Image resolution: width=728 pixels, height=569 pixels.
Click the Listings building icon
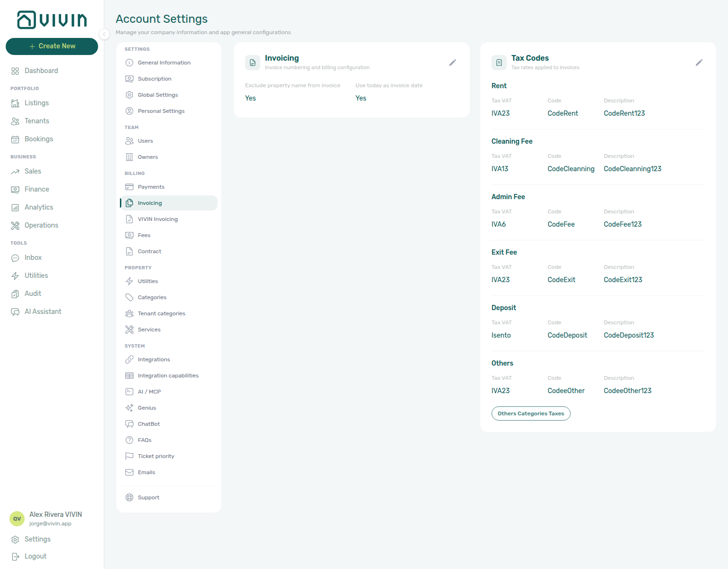click(x=15, y=103)
